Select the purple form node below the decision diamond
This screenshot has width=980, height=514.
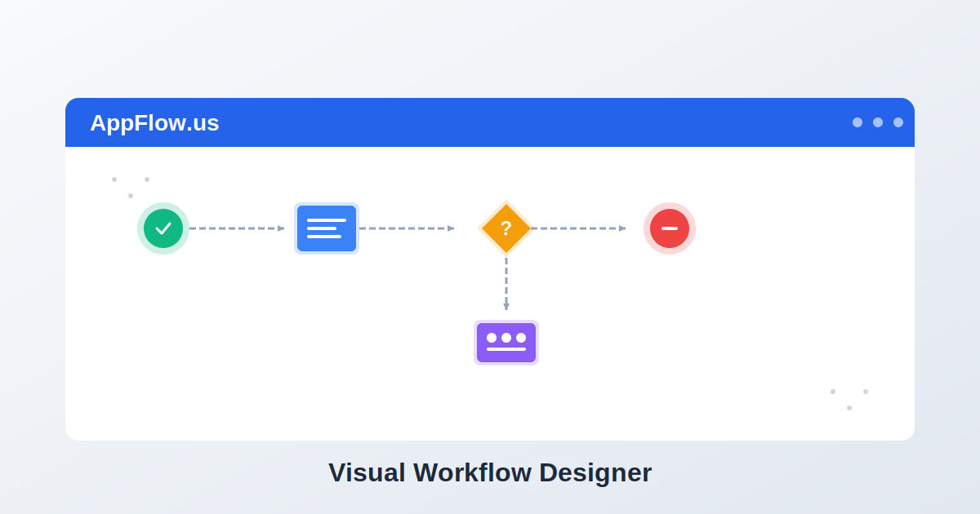coord(506,343)
